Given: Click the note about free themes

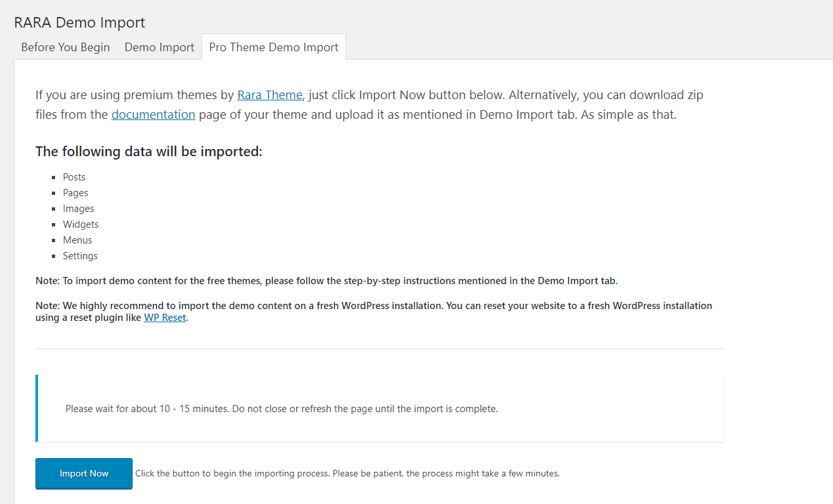Looking at the screenshot, I should click(x=326, y=281).
